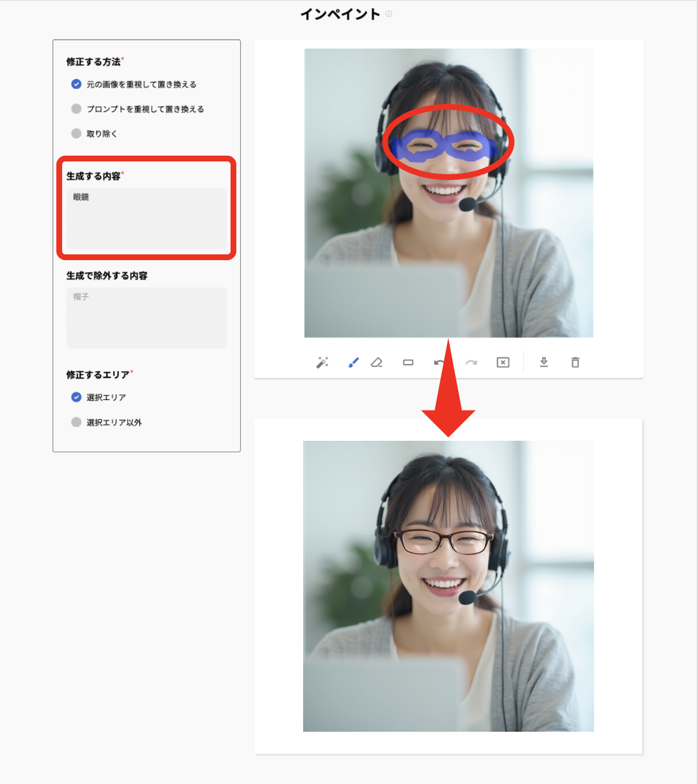The height and width of the screenshot is (784, 698).
Task: Select 元の画像を重視して置き換える option
Action: tap(76, 84)
